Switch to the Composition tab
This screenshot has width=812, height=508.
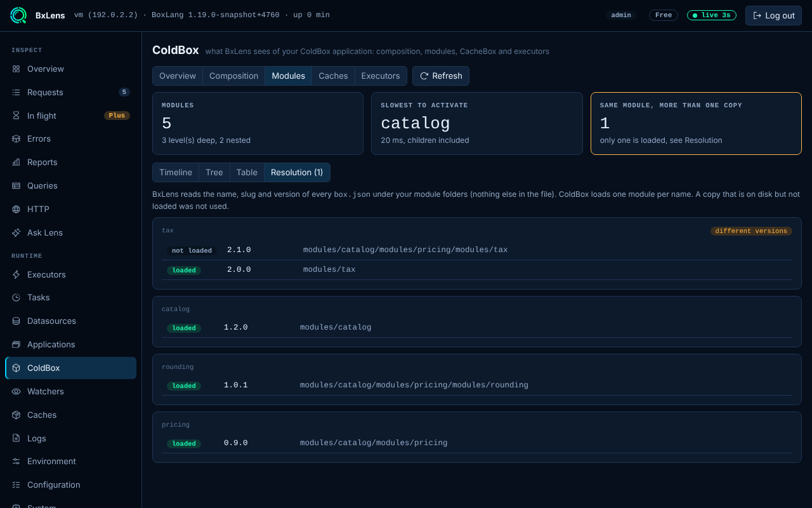point(234,76)
